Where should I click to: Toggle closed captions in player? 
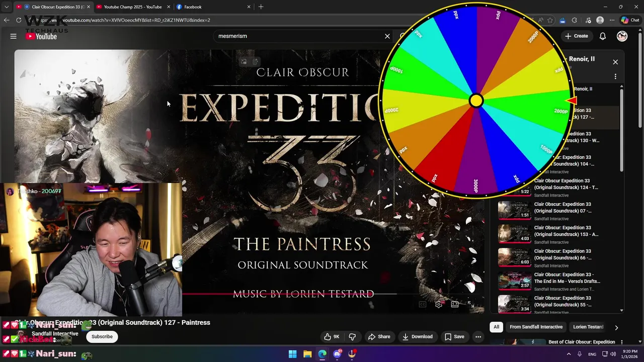pyautogui.click(x=423, y=304)
